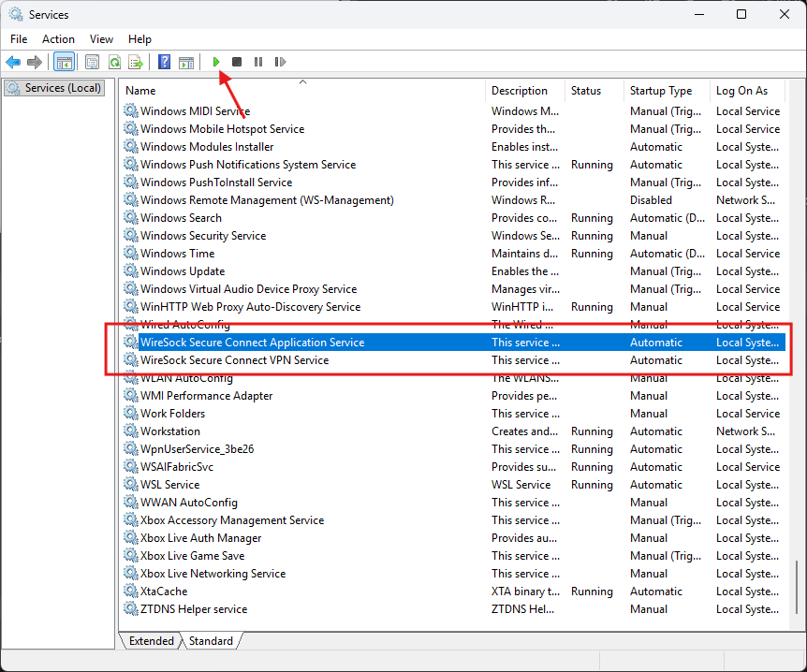Start the selected WireSock service
This screenshot has height=672, width=807.
(216, 62)
